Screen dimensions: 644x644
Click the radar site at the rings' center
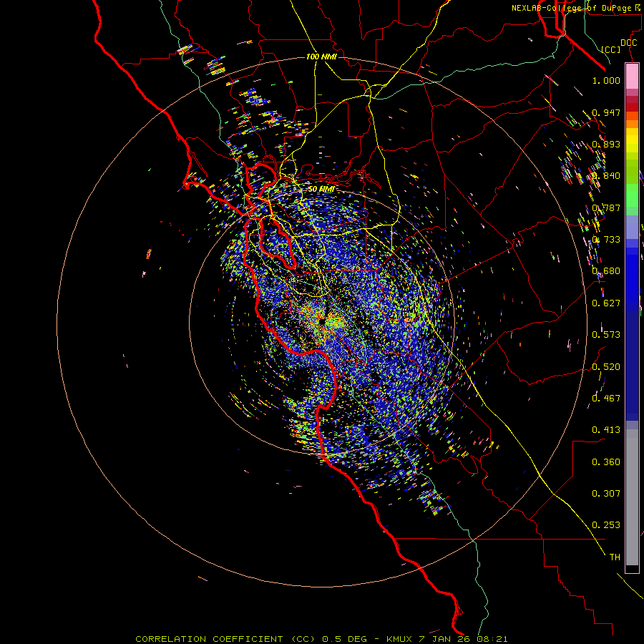pos(321,322)
